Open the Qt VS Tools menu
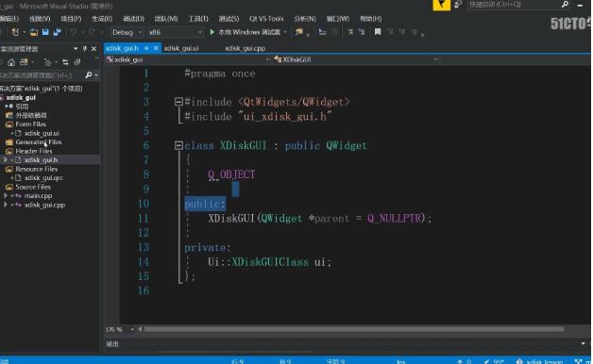Image resolution: width=593 pixels, height=364 pixels. coord(266,19)
